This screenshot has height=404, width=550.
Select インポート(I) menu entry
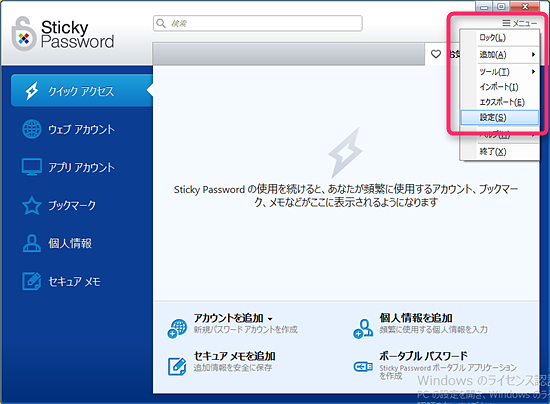tap(499, 87)
